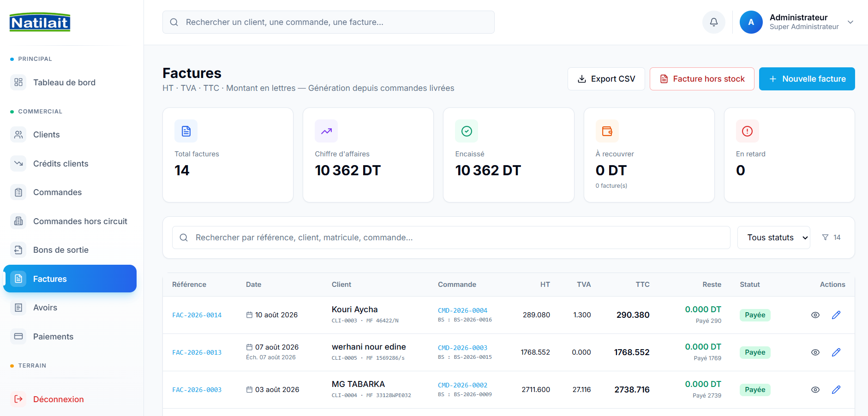Click Payée status badge for Kouri Aycha
The image size is (868, 416).
pos(755,315)
